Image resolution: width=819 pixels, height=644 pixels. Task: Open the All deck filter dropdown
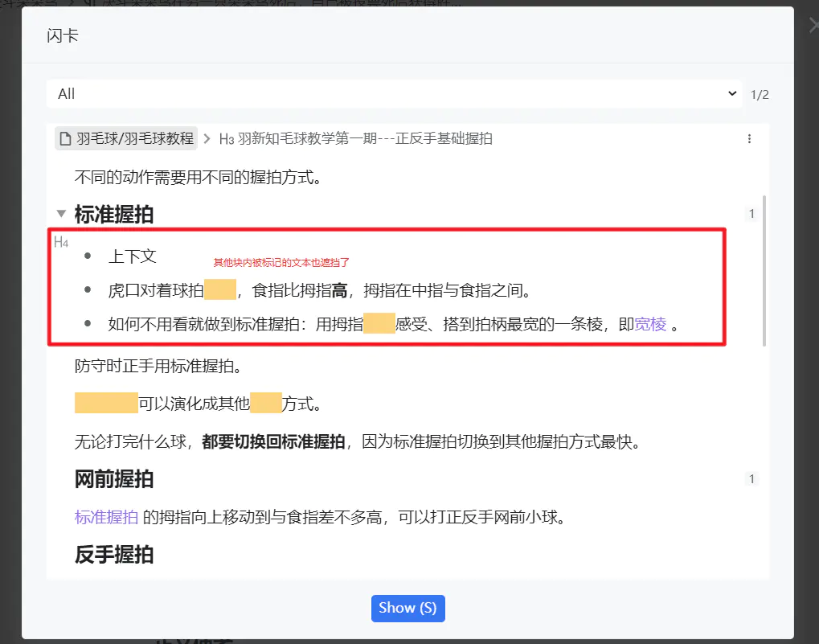[395, 94]
